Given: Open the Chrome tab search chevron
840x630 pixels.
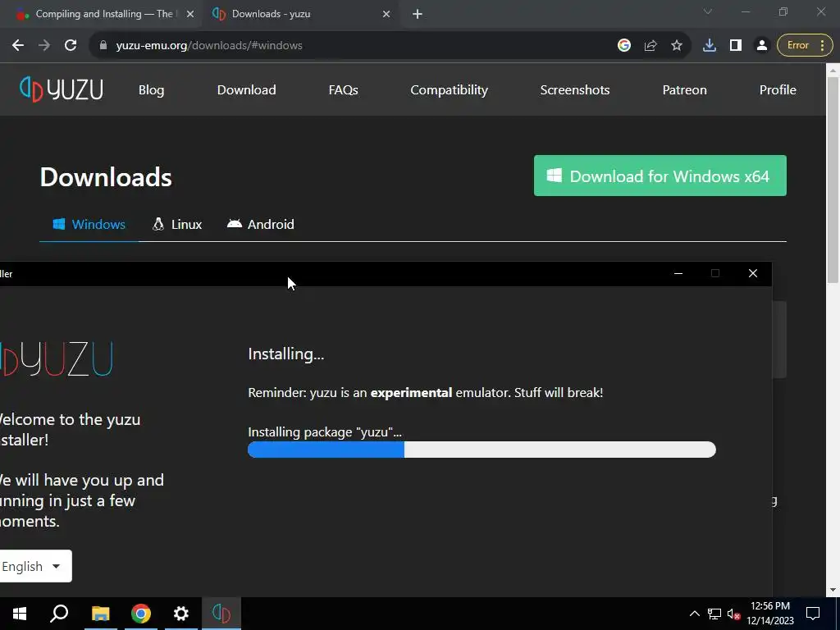Looking at the screenshot, I should tap(708, 11).
